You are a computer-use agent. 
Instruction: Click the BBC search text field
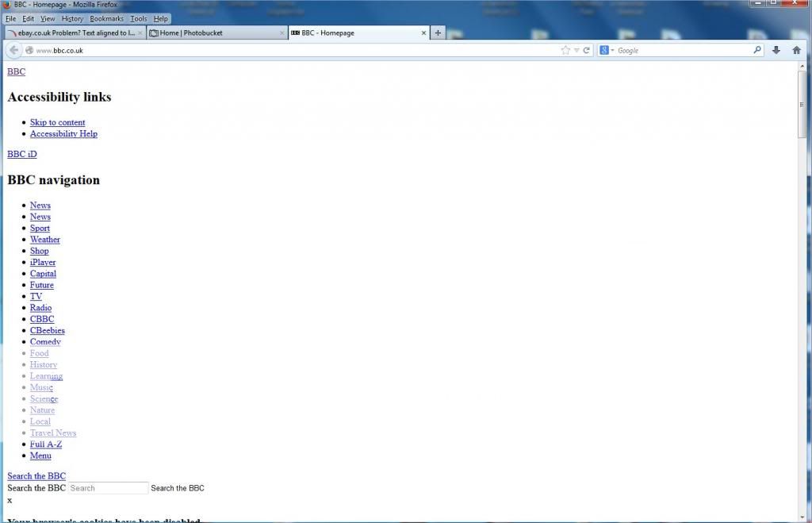click(x=108, y=488)
